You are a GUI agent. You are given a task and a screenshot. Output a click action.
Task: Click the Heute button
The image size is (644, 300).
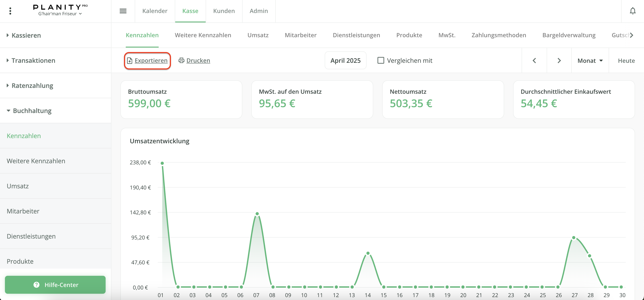(626, 61)
